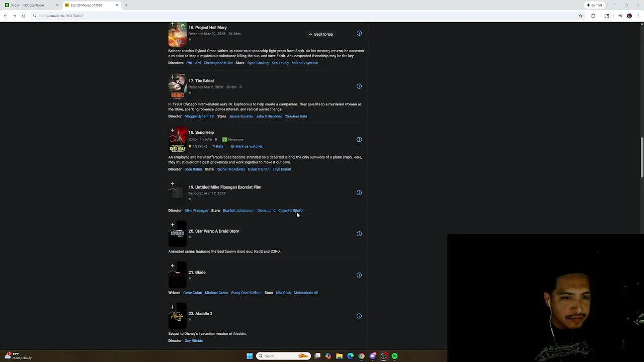
Task: Open Rachel McAdams star link
Action: (x=230, y=169)
